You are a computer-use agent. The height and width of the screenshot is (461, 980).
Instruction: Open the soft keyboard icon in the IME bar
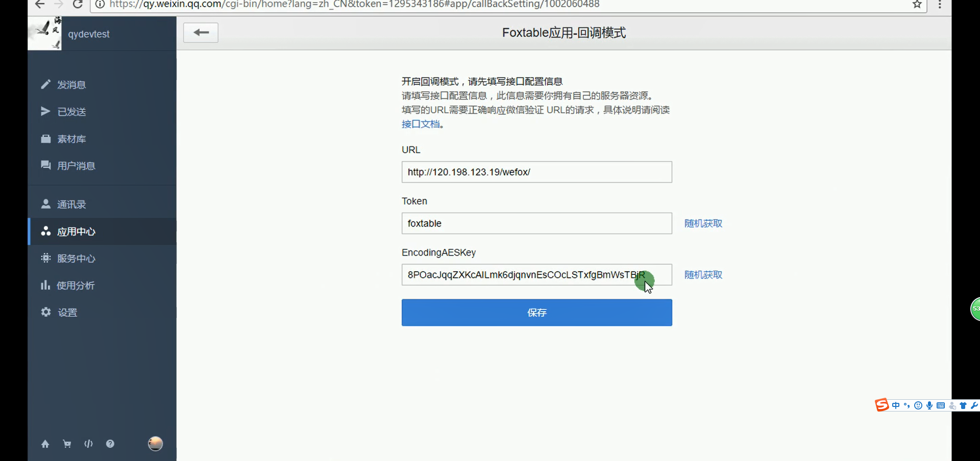click(x=941, y=405)
